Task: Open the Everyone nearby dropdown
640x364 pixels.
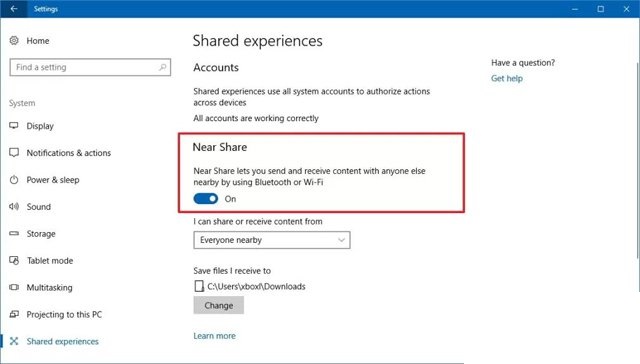Action: point(272,240)
